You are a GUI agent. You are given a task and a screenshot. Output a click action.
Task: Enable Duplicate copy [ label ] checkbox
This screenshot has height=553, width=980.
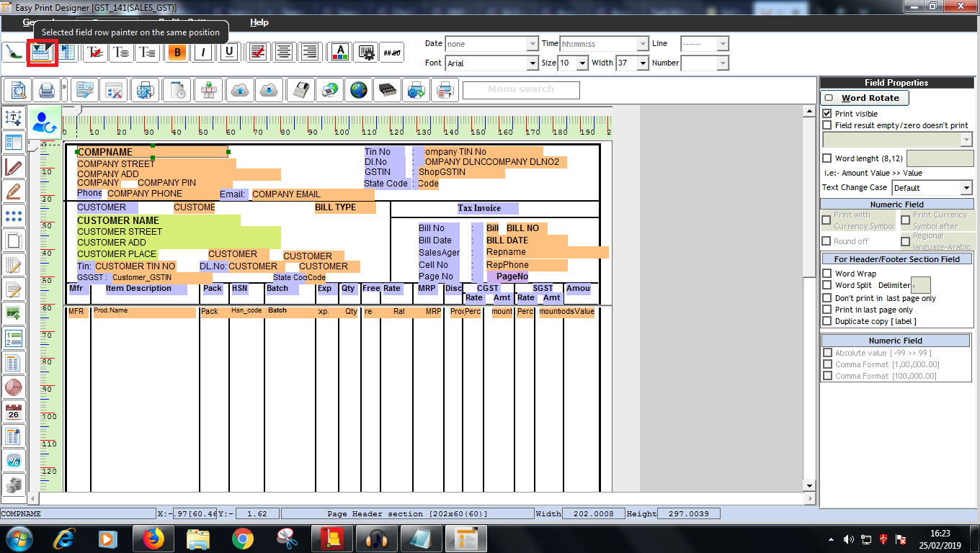pos(827,321)
